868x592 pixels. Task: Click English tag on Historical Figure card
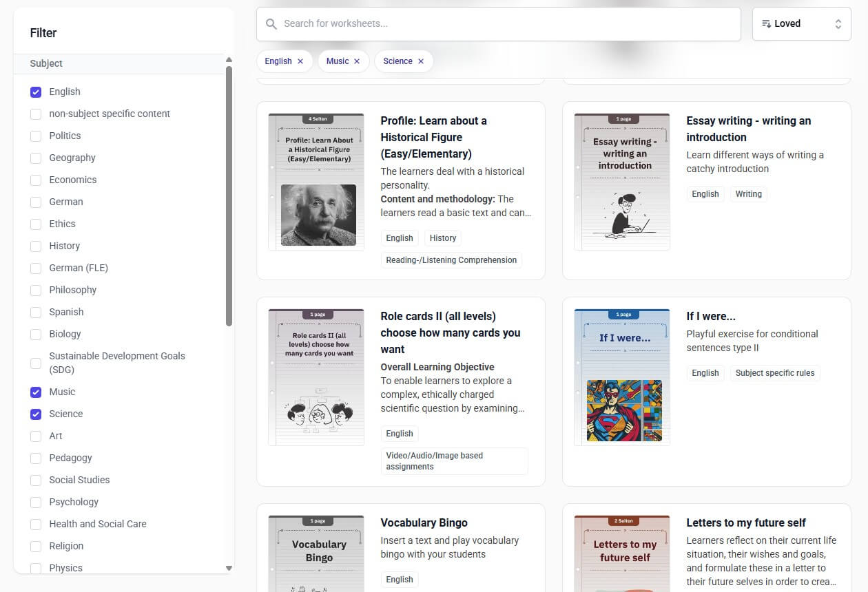tap(400, 238)
